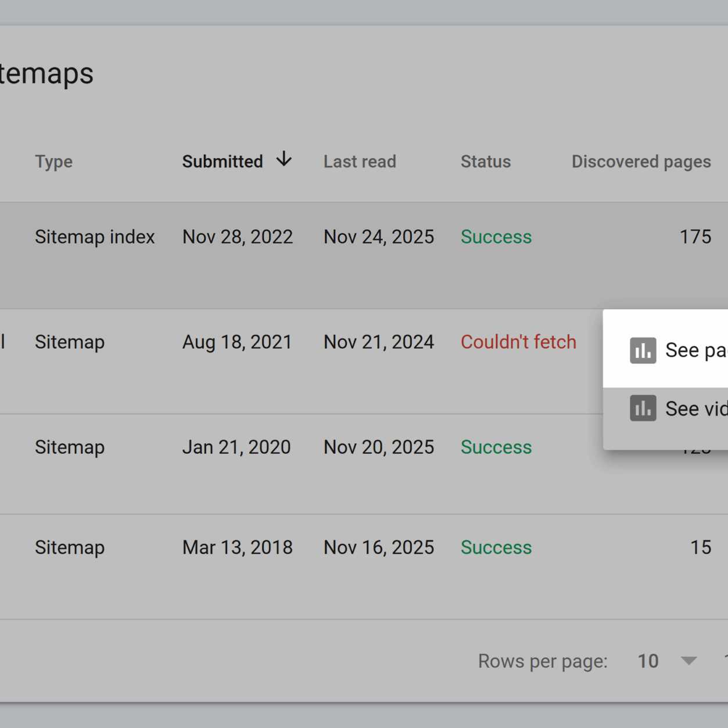This screenshot has width=728, height=728.
Task: Select the Rows per page value 10
Action: (648, 661)
